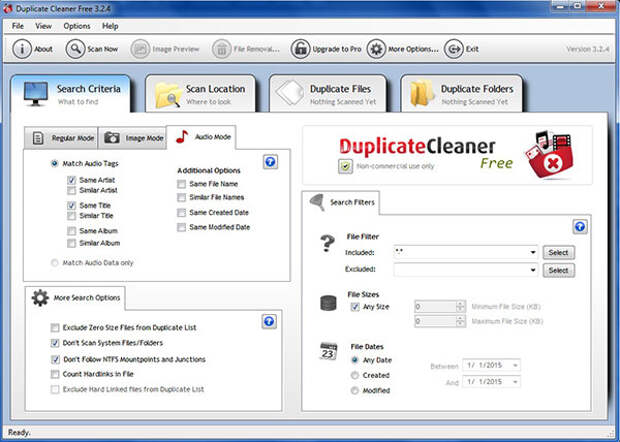Image resolution: width=620 pixels, height=442 pixels.
Task: Click the Image Mode camera icon
Action: point(112,138)
